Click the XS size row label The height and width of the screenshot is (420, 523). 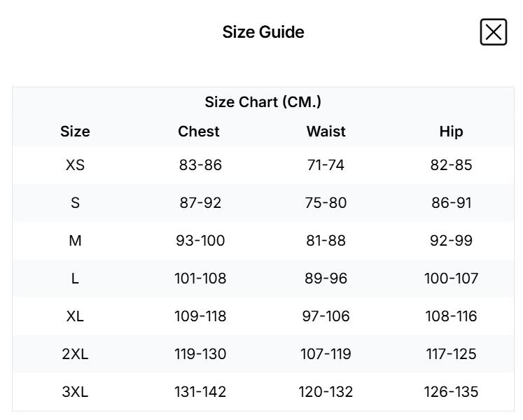pos(75,165)
